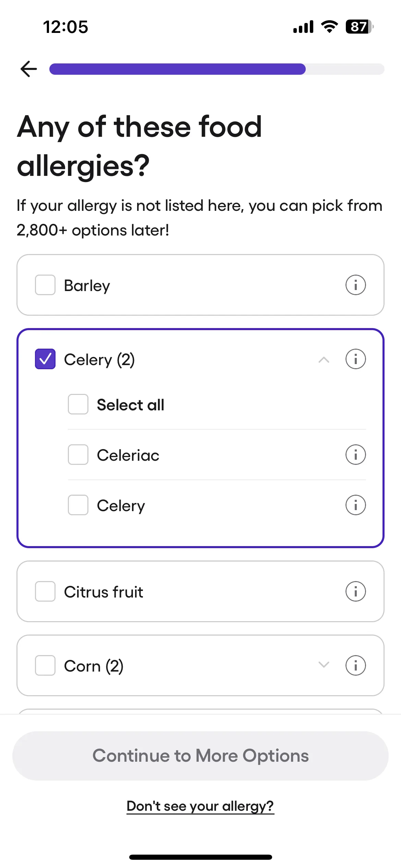Viewport: 401px width, 868px height.
Task: Check the Citrus fruit checkbox
Action: point(45,591)
